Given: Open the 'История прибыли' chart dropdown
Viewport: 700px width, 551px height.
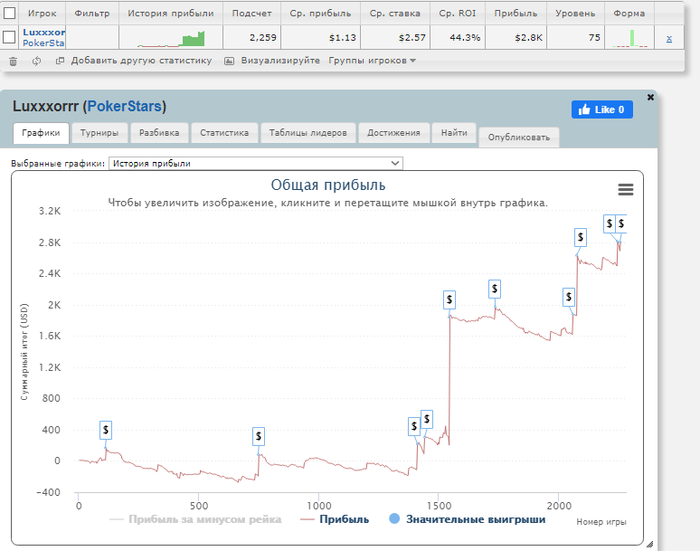Looking at the screenshot, I should click(x=256, y=163).
